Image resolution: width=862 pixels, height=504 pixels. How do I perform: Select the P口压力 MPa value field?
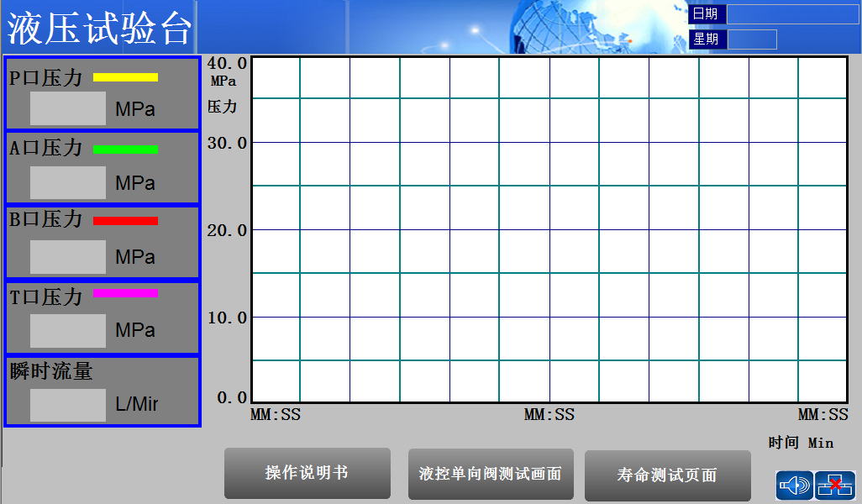tap(68, 109)
